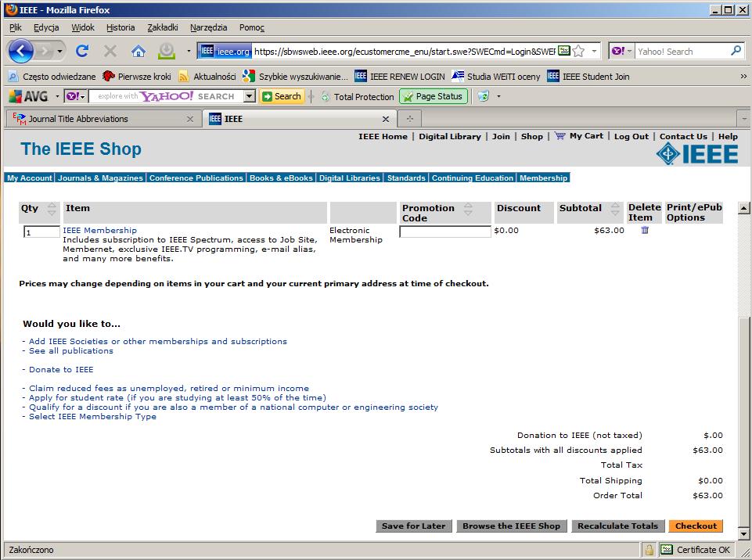Viewport: 752px width, 560px height.
Task: Click the recycle bin icon in AVG toolbar
Action: (x=483, y=96)
